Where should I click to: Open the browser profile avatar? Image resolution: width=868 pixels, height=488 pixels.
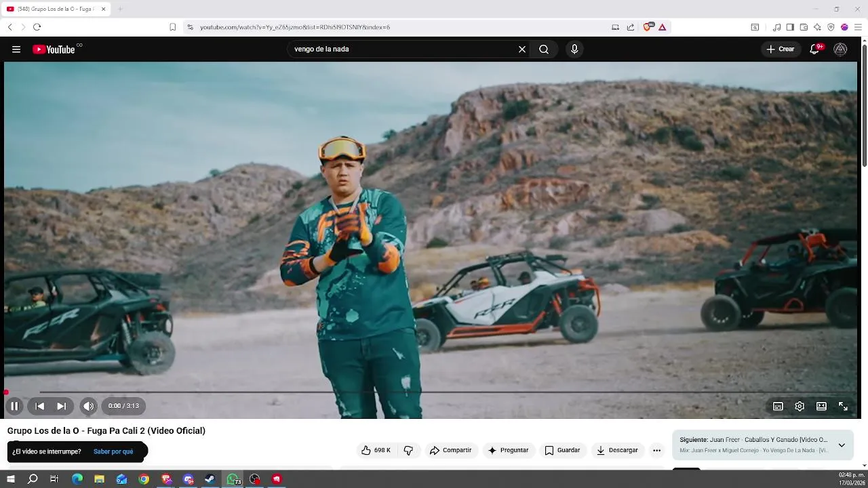844,27
